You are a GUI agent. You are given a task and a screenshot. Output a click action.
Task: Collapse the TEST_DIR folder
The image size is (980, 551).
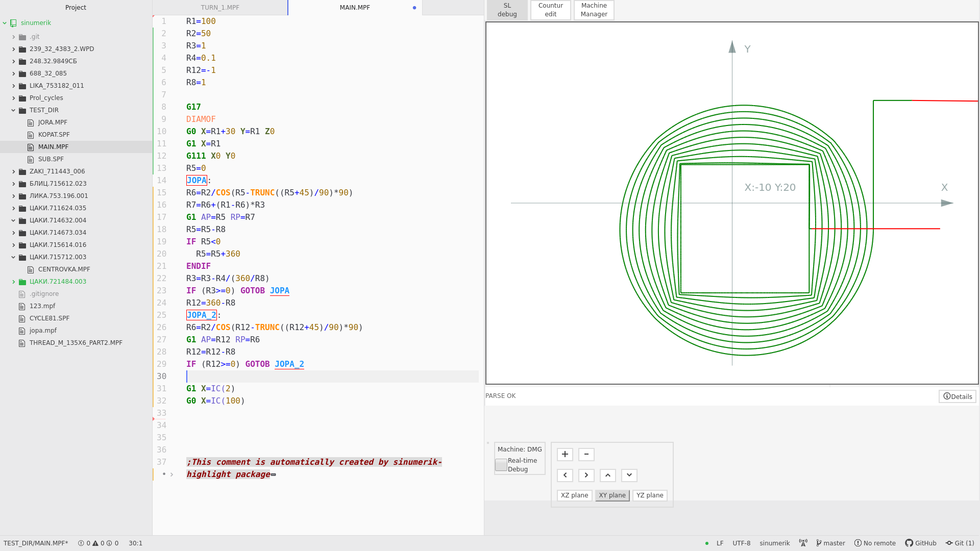tap(13, 110)
